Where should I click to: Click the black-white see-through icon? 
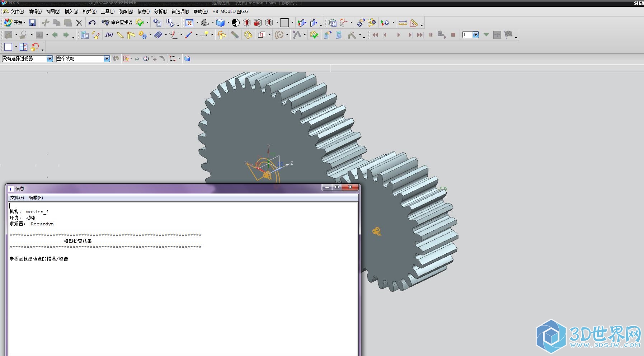(x=235, y=23)
